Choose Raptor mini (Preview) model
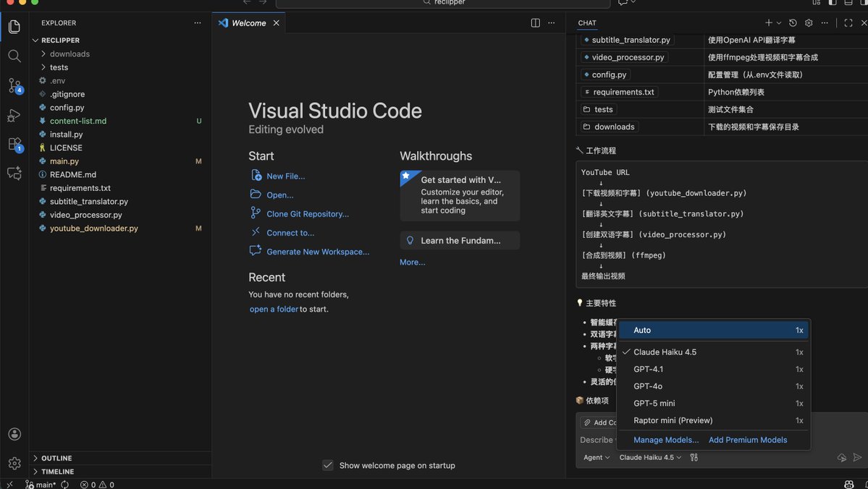This screenshot has width=868, height=489. click(714, 420)
